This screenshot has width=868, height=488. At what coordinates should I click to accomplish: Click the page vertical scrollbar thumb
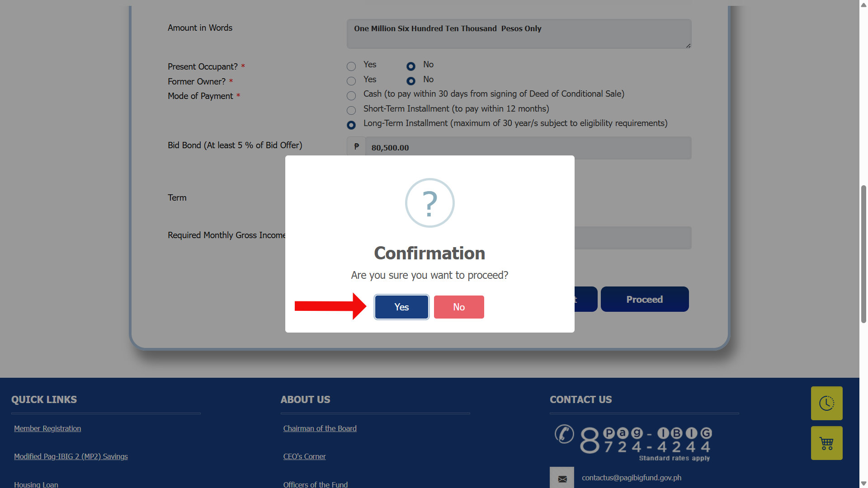[863, 254]
